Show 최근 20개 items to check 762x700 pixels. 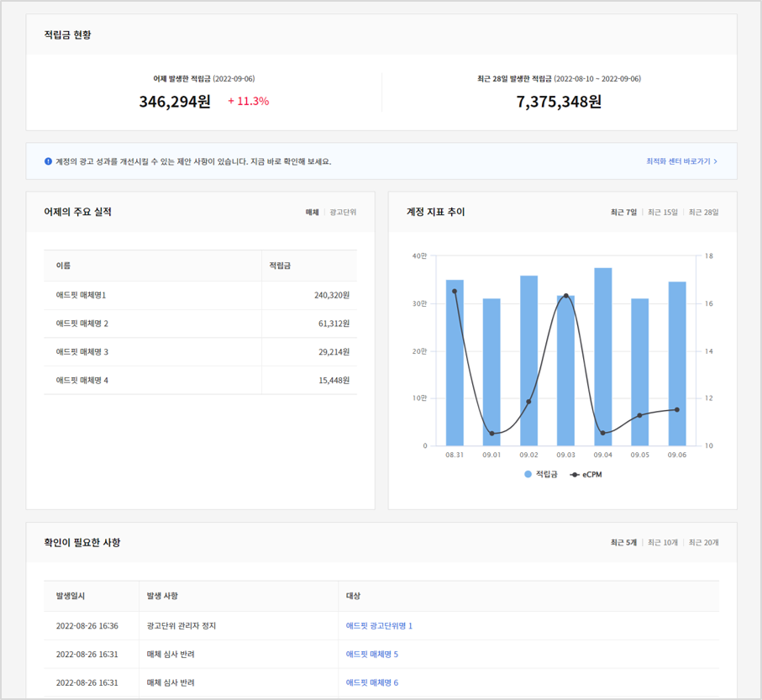[x=704, y=543]
